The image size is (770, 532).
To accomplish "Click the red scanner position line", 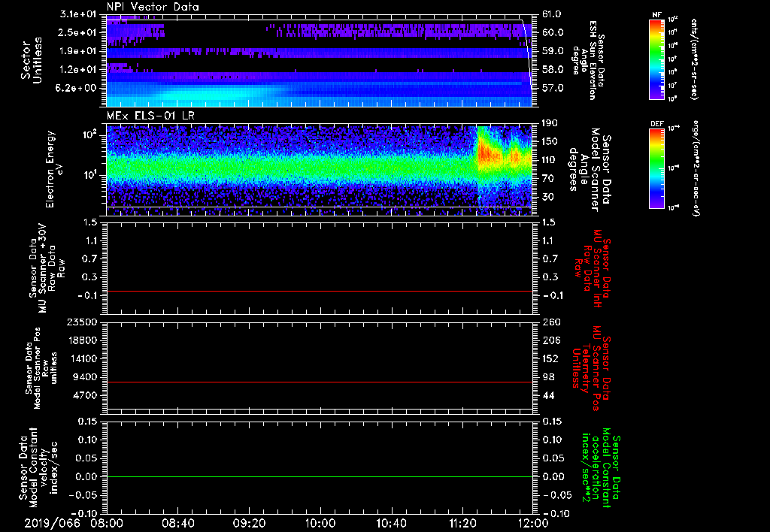I will click(x=320, y=382).
